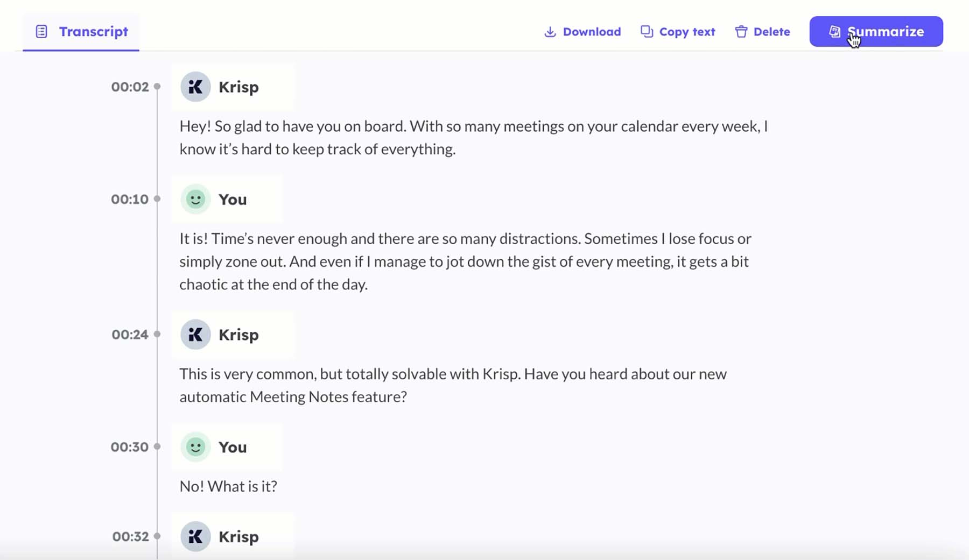Screen dimensions: 969x560
Task: Select the timestamp label 00:24
Action: (x=130, y=334)
